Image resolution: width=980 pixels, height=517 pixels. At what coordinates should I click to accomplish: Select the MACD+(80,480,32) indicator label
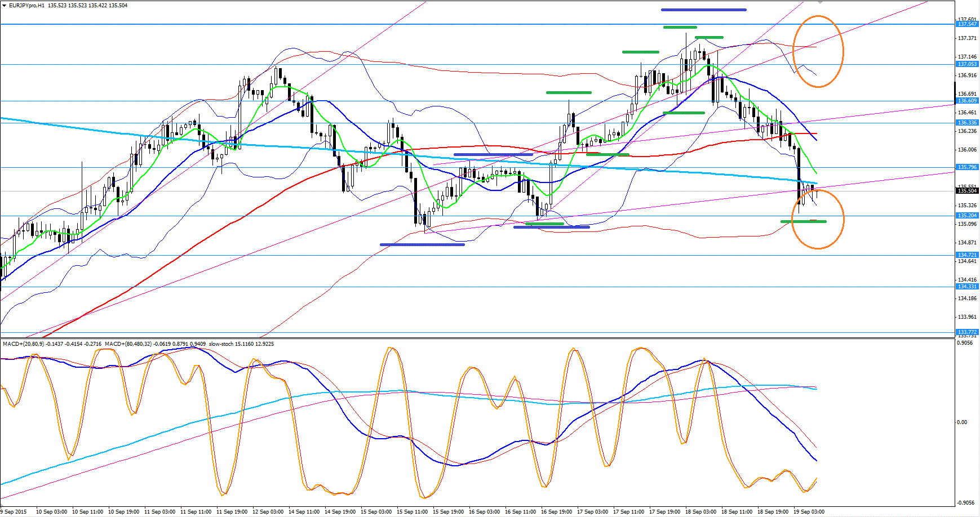130,344
